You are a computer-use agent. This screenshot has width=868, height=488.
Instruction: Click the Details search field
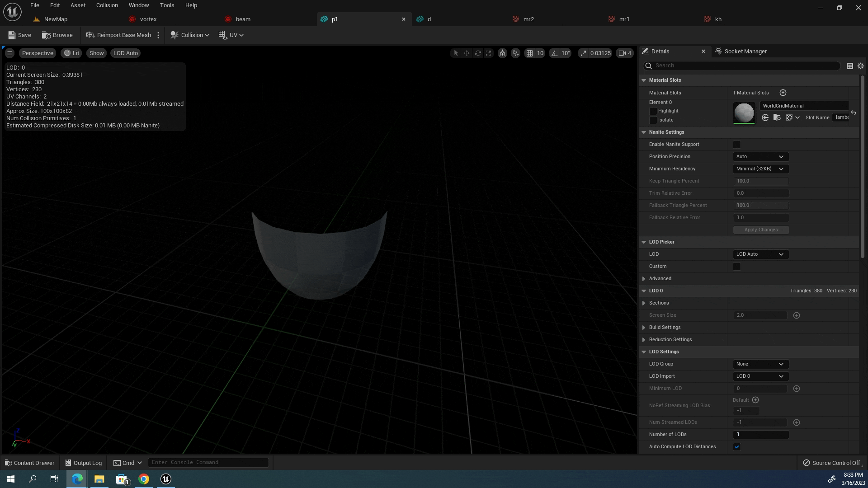tap(742, 66)
